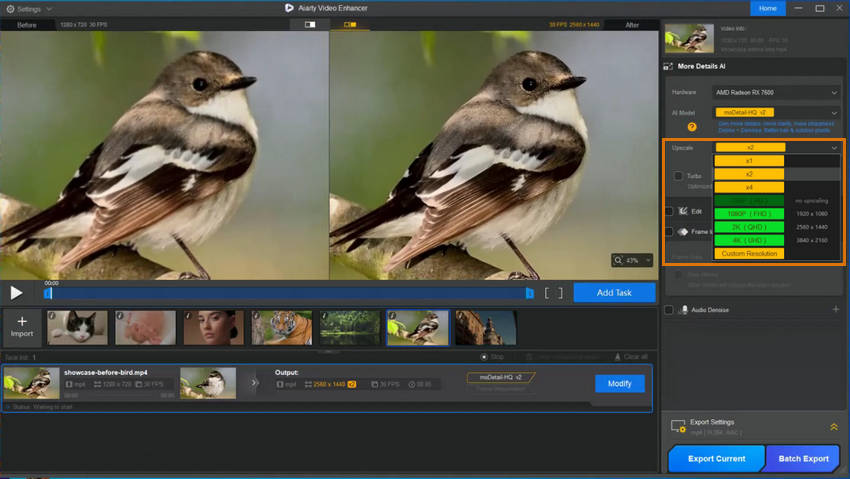Viewport: 850px width, 479px height.
Task: Select the cat video thumbnail
Action: tap(78, 328)
